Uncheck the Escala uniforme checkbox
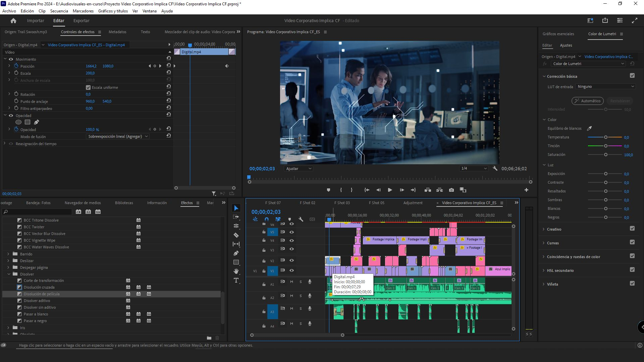Viewport: 644px width, 362px height. [88, 87]
